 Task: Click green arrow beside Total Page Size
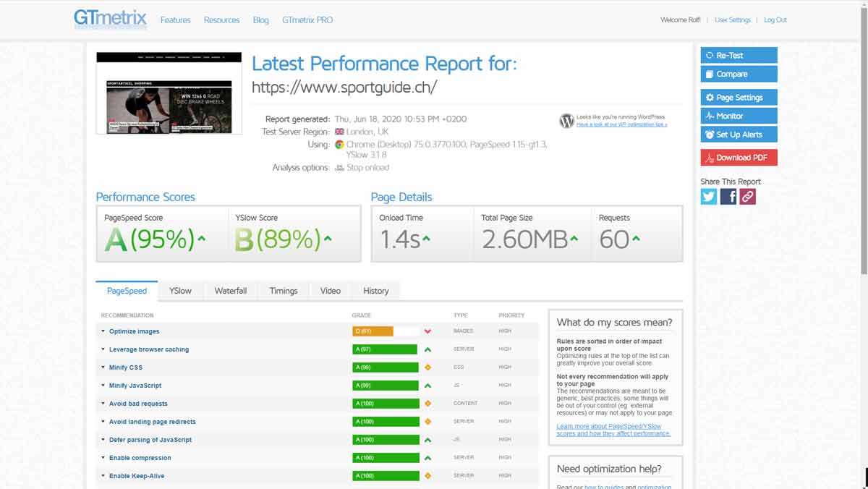point(574,238)
